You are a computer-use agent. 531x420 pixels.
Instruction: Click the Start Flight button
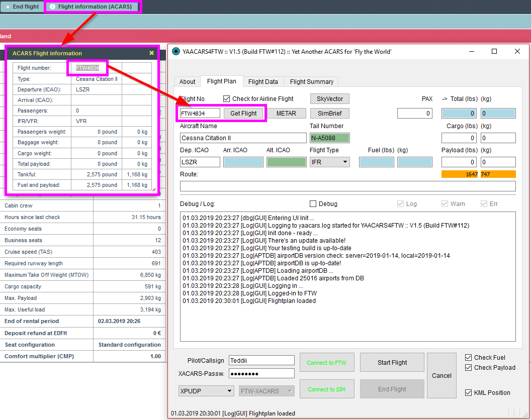click(x=392, y=362)
